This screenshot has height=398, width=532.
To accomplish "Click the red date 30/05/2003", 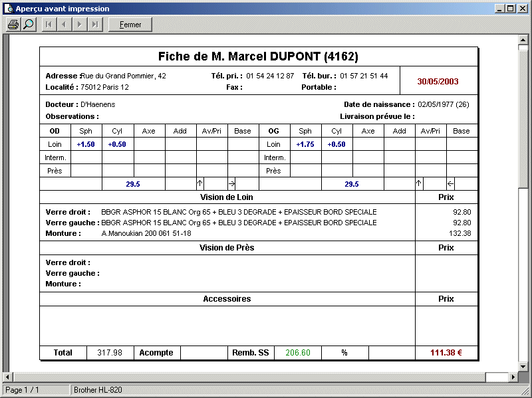I will point(438,82).
